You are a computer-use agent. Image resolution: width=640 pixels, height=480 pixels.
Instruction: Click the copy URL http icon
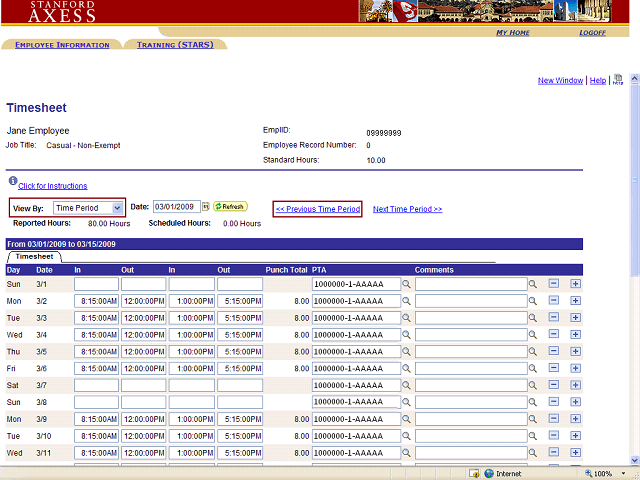[618, 80]
